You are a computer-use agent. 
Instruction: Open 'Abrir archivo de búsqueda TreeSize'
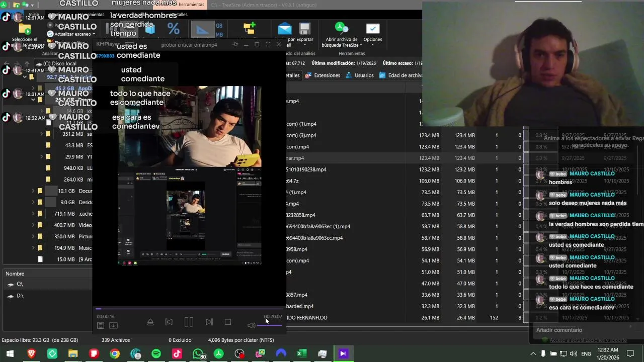(x=342, y=35)
